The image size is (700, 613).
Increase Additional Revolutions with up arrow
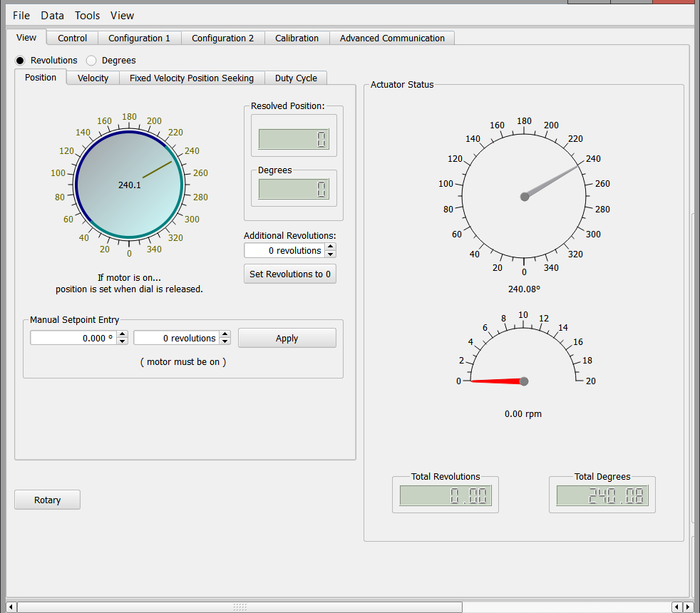(x=330, y=247)
